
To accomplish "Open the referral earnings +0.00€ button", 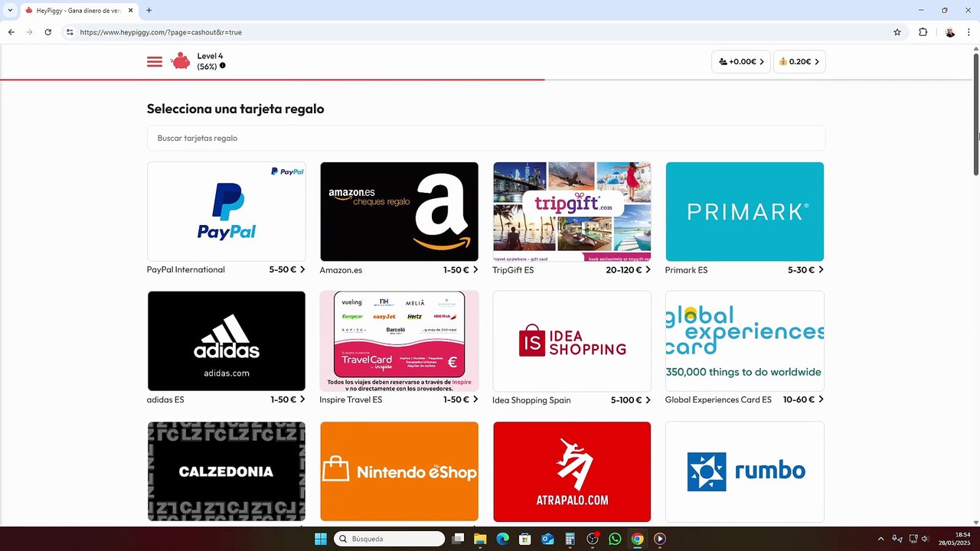I will [741, 62].
